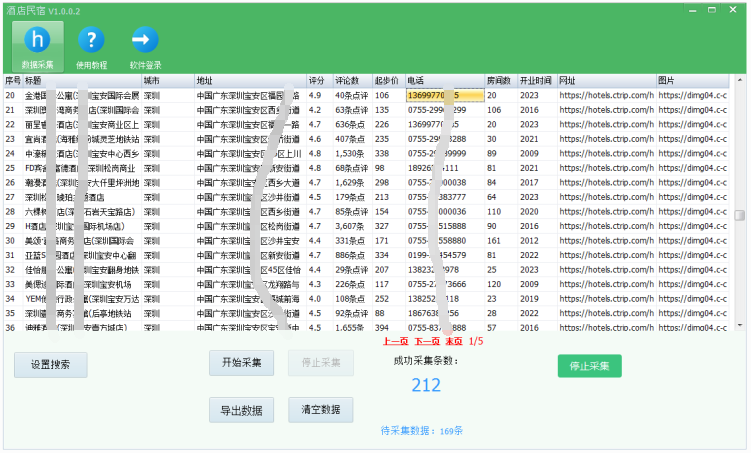The height and width of the screenshot is (453, 751).
Task: Click the 待采集数据：169条 status text
Action: 421,431
